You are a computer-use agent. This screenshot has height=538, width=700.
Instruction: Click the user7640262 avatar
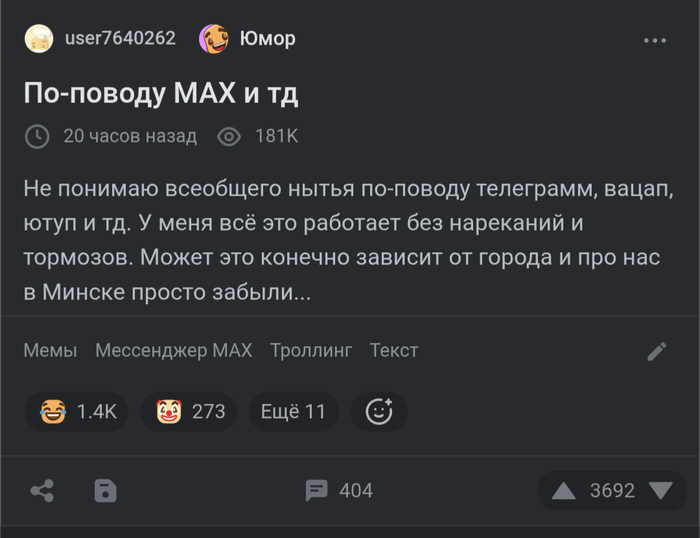[39, 39]
